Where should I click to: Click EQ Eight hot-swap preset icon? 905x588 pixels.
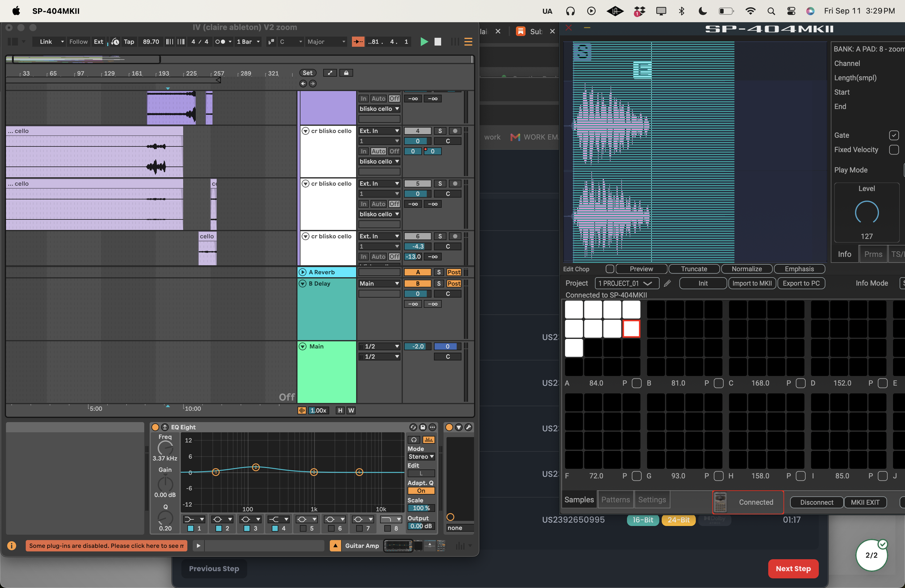pos(413,427)
